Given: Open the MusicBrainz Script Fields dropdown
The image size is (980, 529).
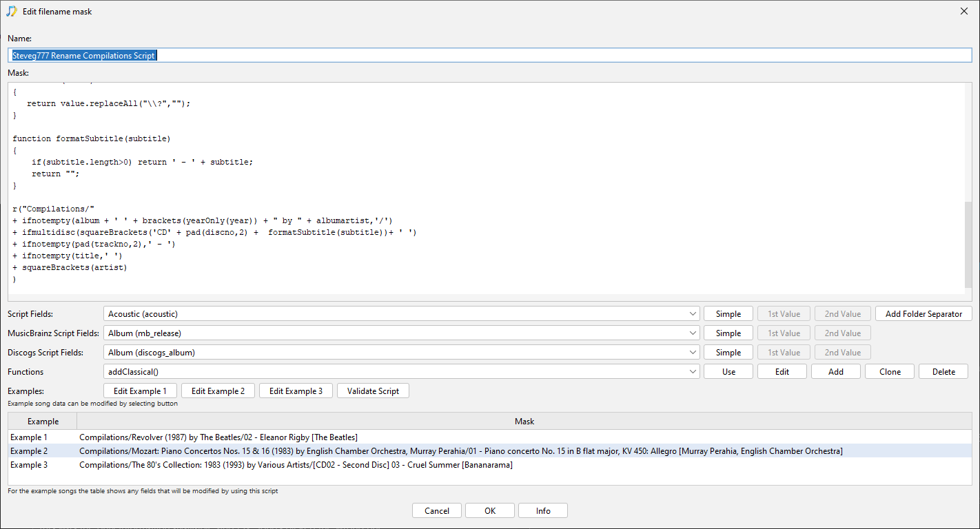Looking at the screenshot, I should point(402,333).
